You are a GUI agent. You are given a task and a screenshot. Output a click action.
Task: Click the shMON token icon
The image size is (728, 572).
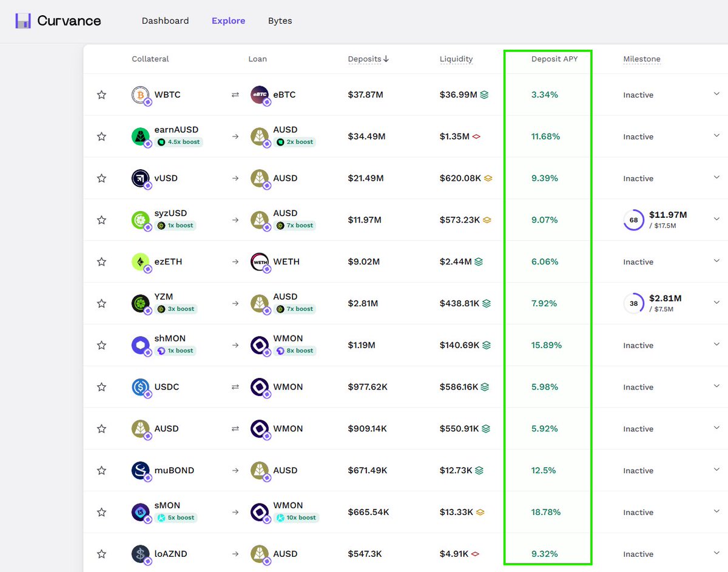pos(141,346)
